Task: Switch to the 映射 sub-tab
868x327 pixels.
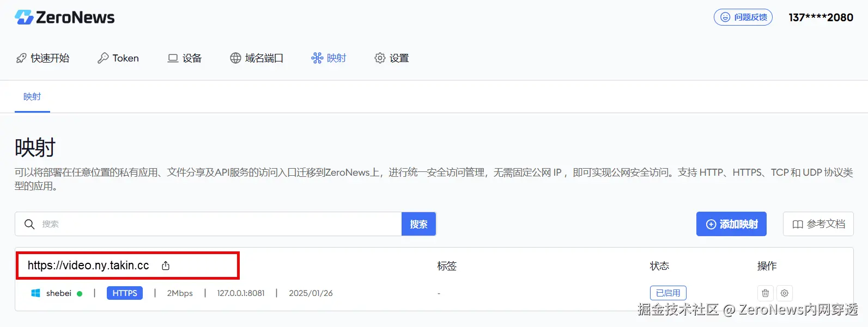Action: (x=32, y=97)
